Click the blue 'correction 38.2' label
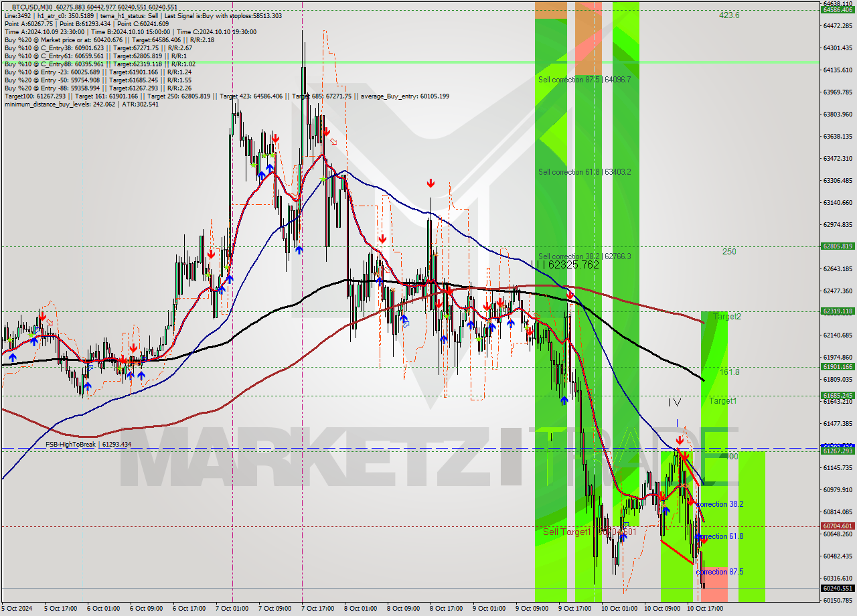Viewport: 857px width, 616px height. pos(720,504)
